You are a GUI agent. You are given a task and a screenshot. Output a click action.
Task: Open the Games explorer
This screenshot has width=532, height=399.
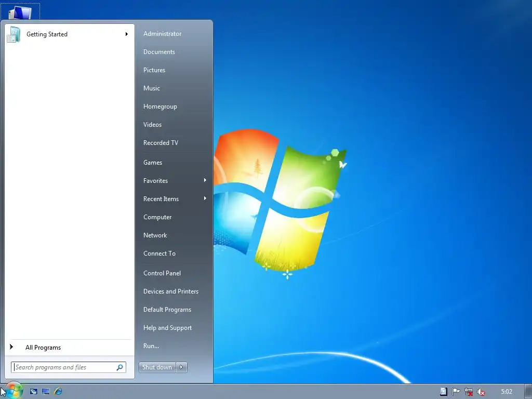point(153,163)
